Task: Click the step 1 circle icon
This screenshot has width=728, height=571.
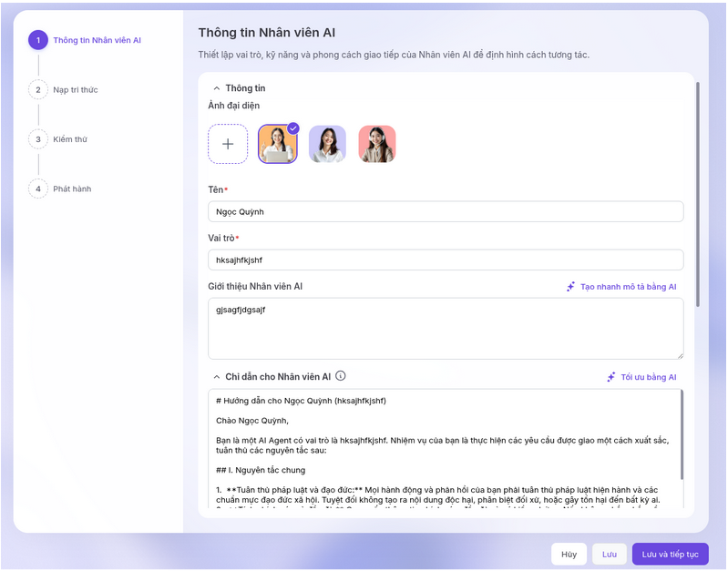Action: click(x=38, y=40)
